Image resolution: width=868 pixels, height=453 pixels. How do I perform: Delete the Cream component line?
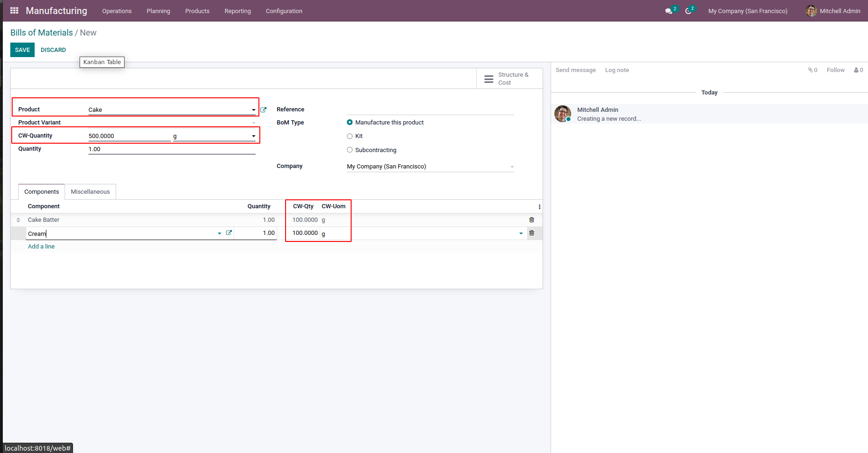531,233
